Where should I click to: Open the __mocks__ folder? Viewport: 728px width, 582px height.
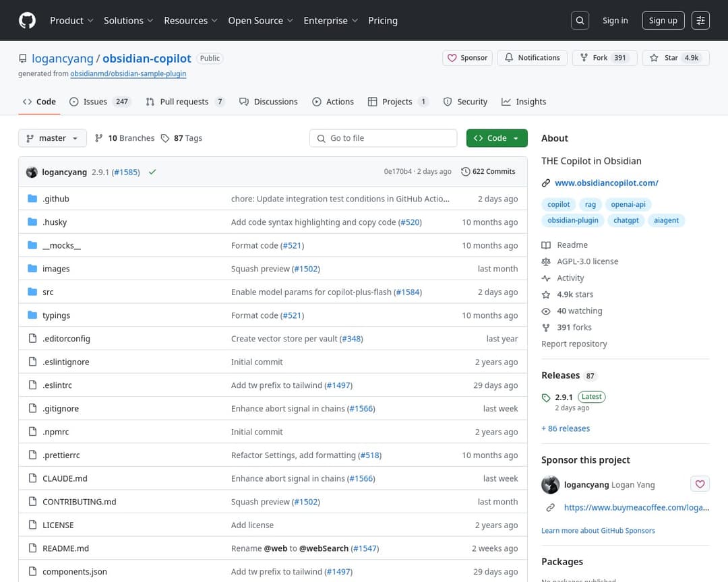[62, 245]
